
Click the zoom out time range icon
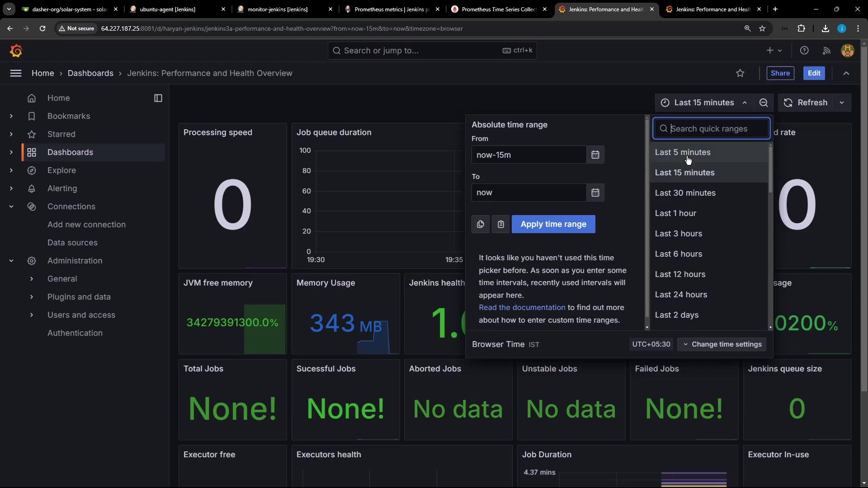[x=764, y=103]
